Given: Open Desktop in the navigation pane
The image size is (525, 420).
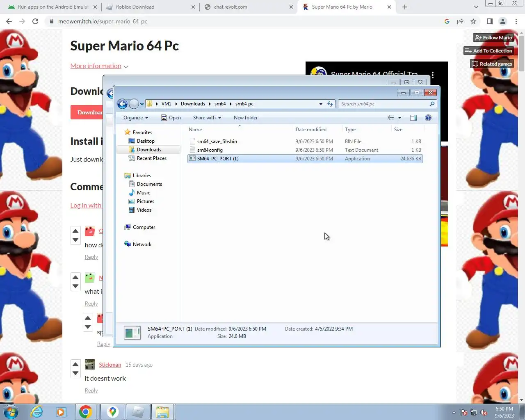Looking at the screenshot, I should (x=146, y=141).
